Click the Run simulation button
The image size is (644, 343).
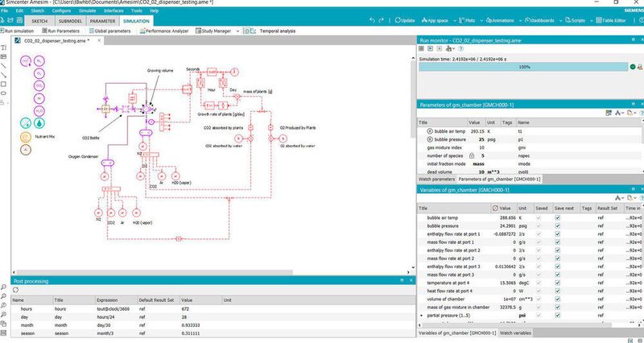17,31
